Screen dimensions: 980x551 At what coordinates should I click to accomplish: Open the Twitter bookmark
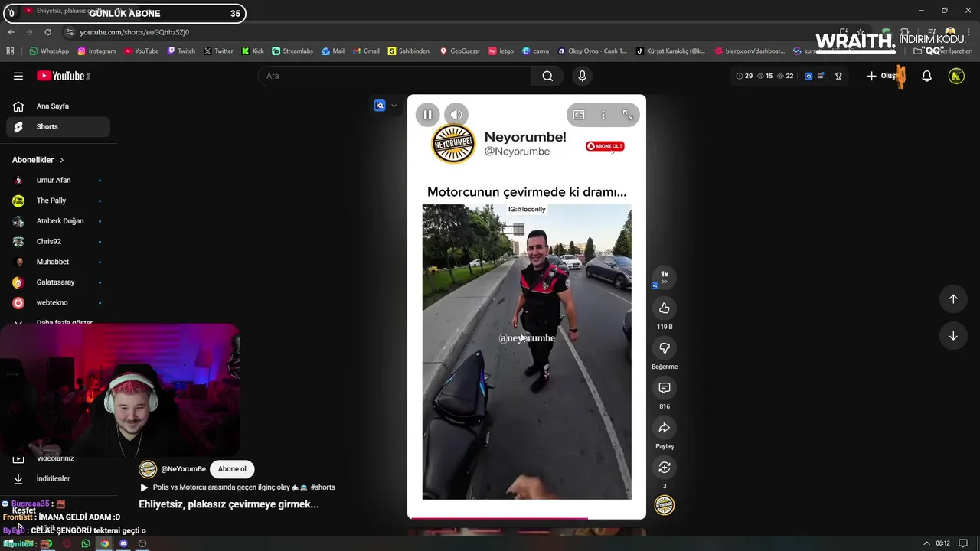[218, 51]
